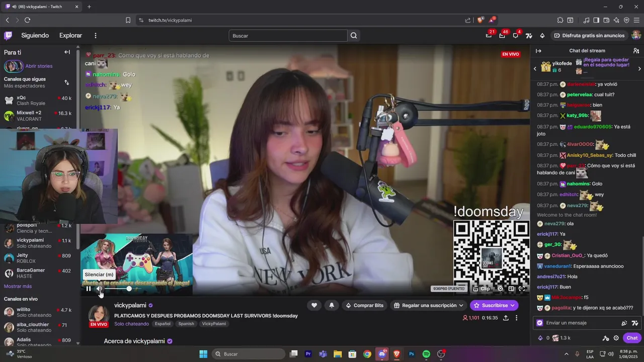Open the 7TV emote menu in chat box

tap(635, 323)
